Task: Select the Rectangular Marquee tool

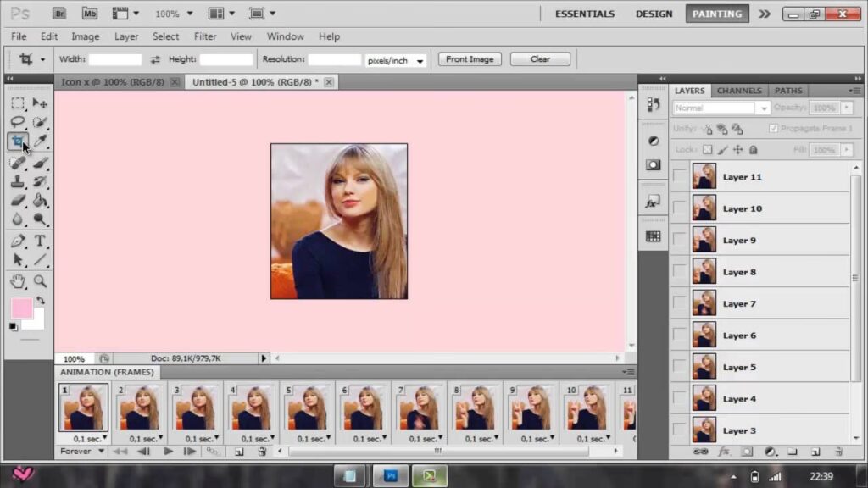Action: click(x=17, y=103)
